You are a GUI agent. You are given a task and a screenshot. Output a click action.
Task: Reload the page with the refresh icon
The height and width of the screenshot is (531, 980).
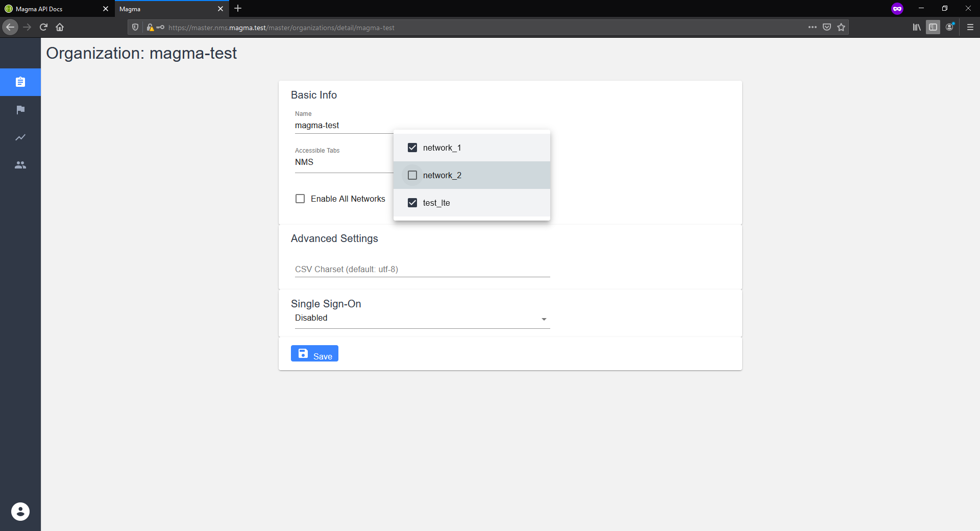pos(43,27)
